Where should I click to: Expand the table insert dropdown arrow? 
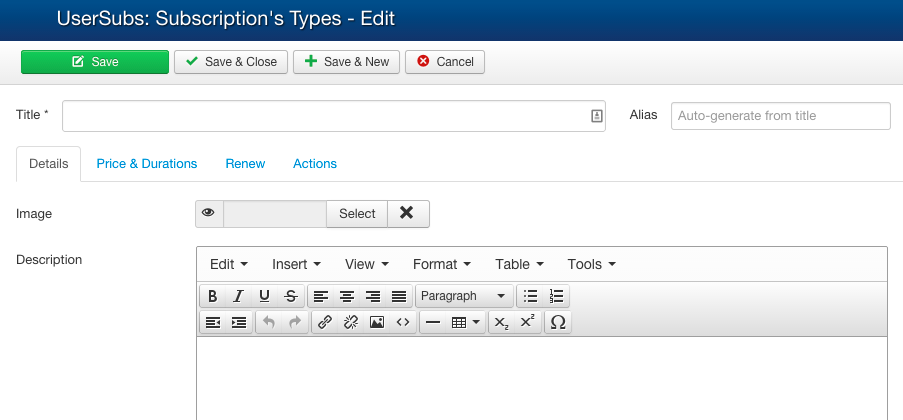[476, 323]
